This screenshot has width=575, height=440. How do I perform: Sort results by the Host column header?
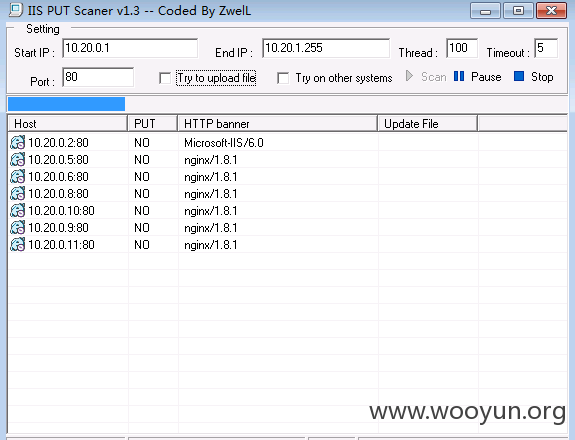[67, 124]
